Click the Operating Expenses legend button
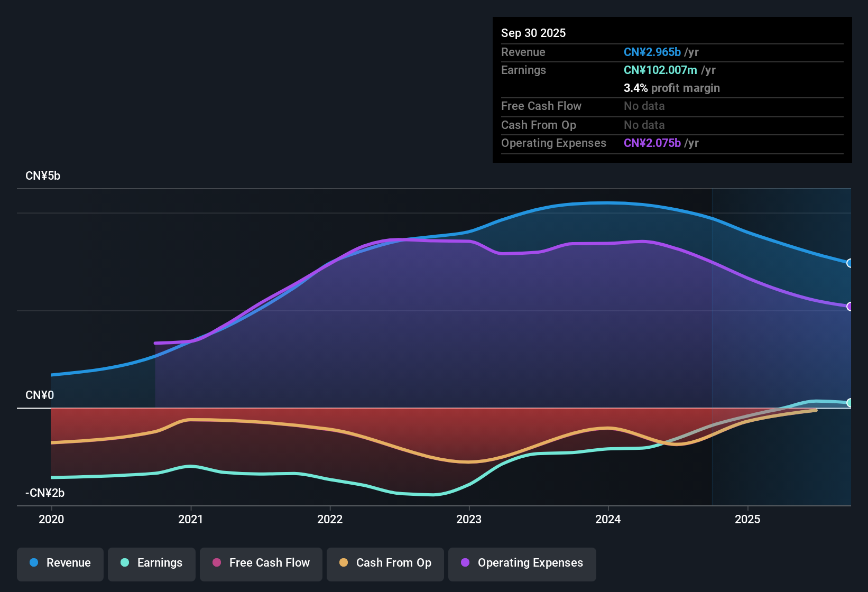This screenshot has height=592, width=868. point(522,563)
